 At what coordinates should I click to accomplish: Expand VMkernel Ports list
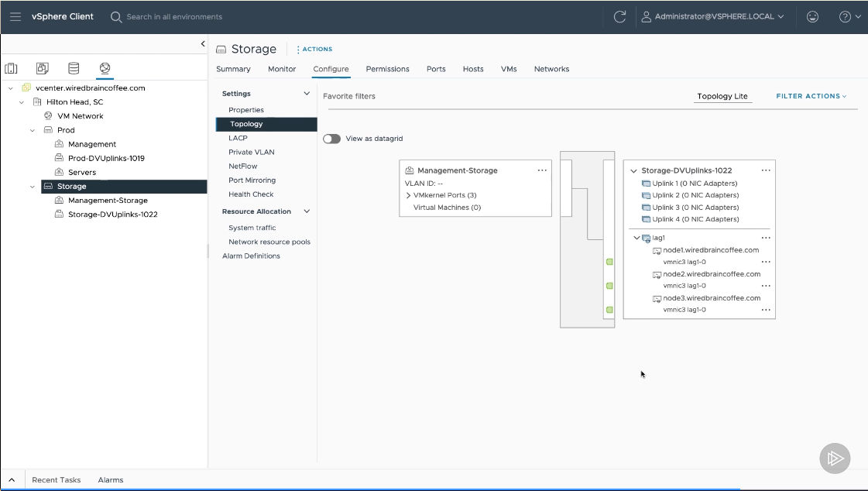(x=408, y=196)
